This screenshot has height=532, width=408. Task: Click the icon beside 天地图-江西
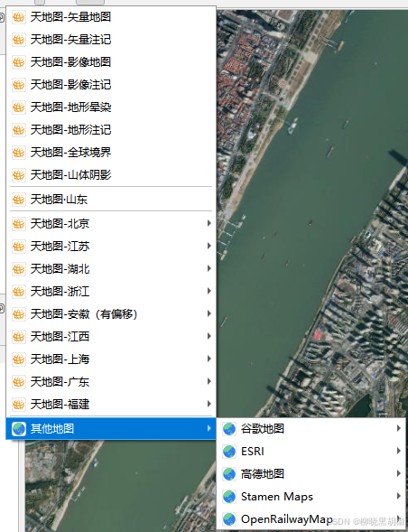(19, 337)
